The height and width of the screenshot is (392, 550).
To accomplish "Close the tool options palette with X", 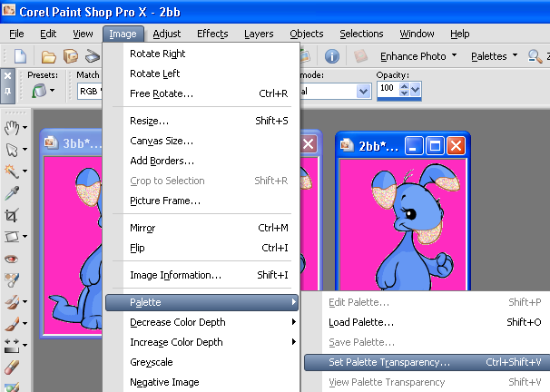I will point(8,75).
